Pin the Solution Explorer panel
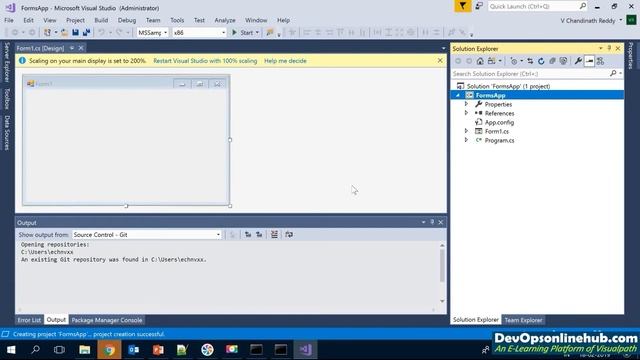The image size is (640, 360). tap(609, 48)
